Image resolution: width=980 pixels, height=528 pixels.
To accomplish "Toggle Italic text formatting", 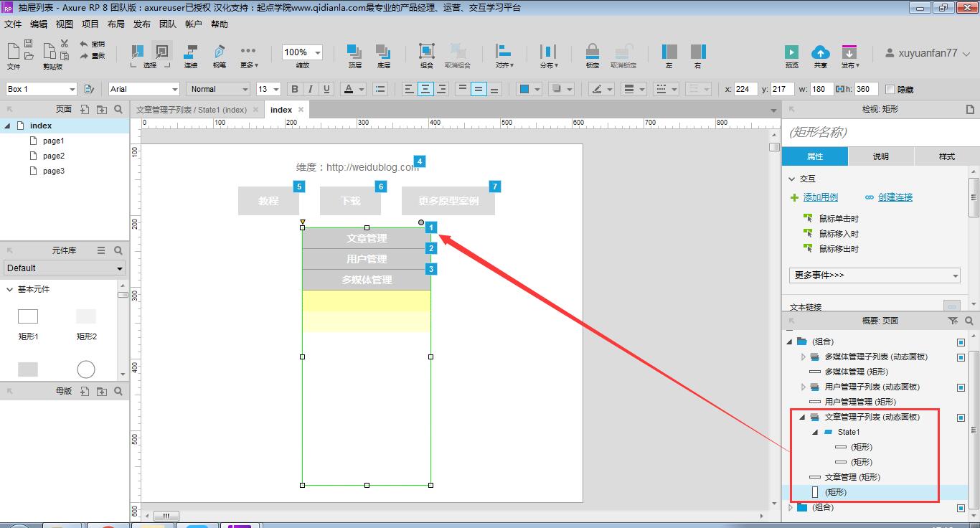I will pyautogui.click(x=311, y=89).
